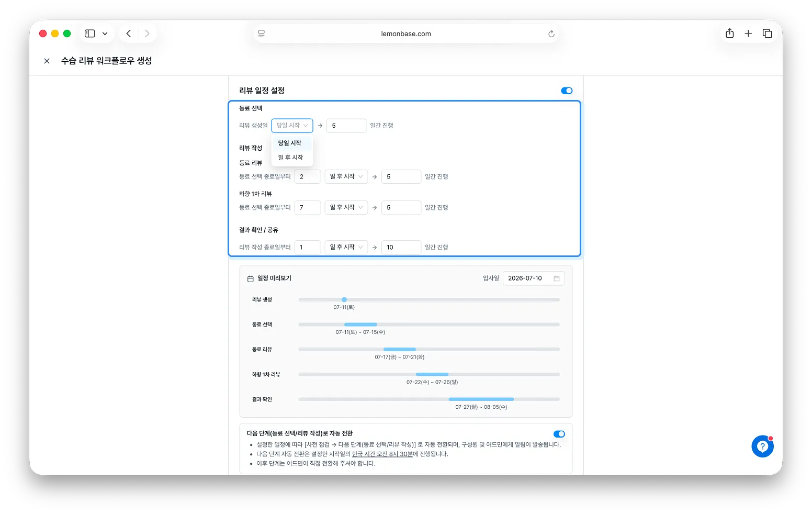Edit the 하향 1차 리뷰 start offset field
Screen dimensions: 812x514
pos(308,208)
